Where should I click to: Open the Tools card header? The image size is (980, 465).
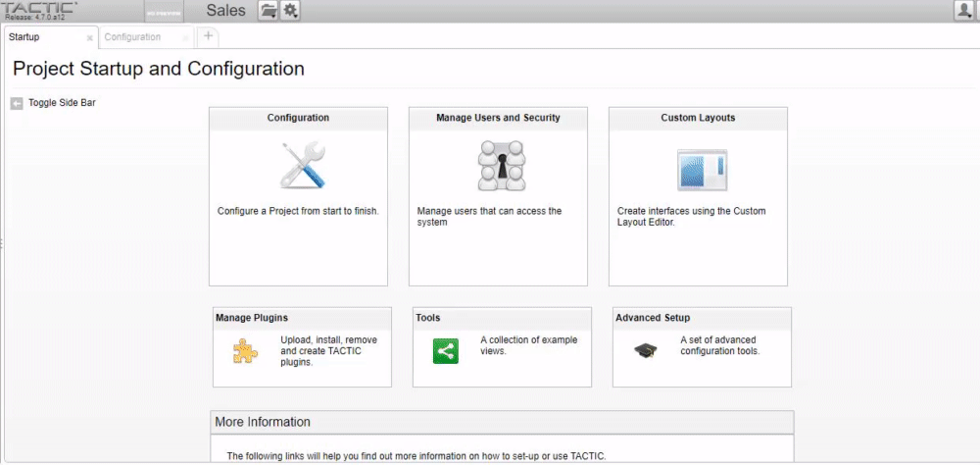(502, 318)
